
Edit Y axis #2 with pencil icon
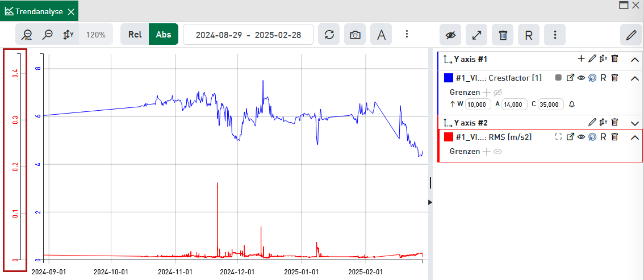[x=592, y=122]
